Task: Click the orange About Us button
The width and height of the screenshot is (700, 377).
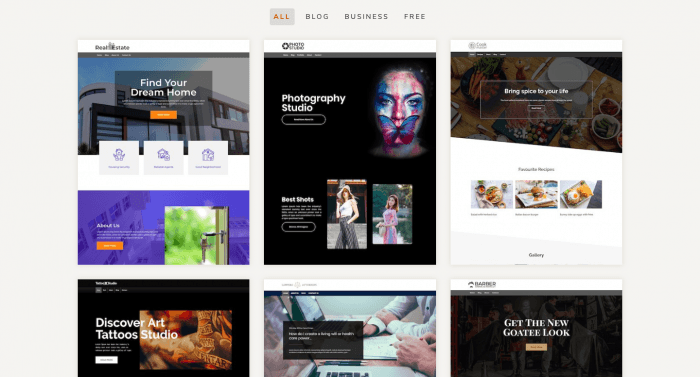Action: pyautogui.click(x=110, y=246)
